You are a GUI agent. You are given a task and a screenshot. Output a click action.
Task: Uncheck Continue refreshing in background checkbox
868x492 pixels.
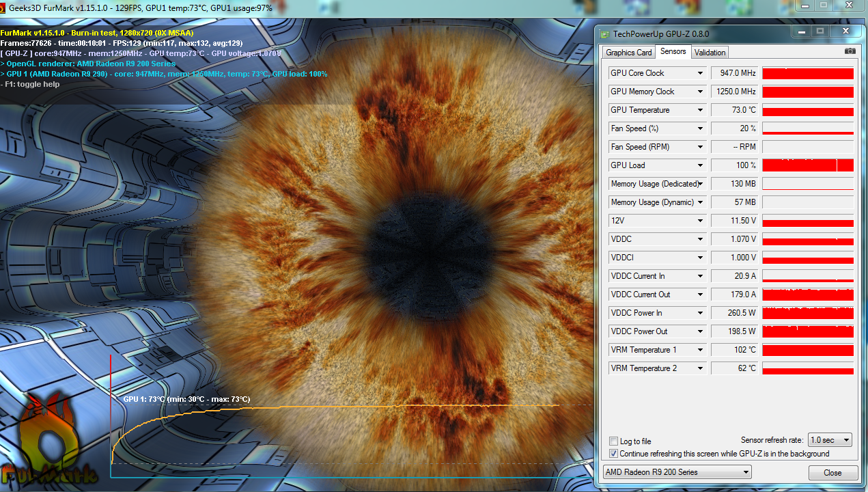(613, 454)
